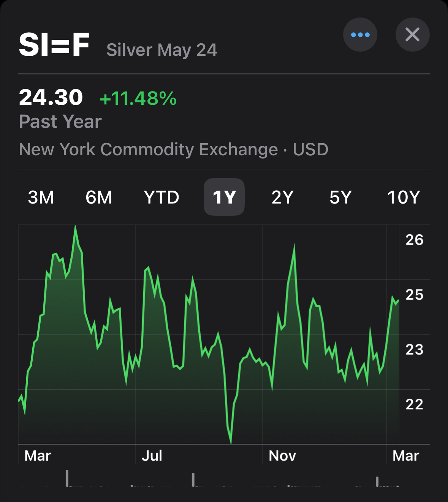The image size is (448, 502).
Task: Select the 5Y time range
Action: [340, 197]
